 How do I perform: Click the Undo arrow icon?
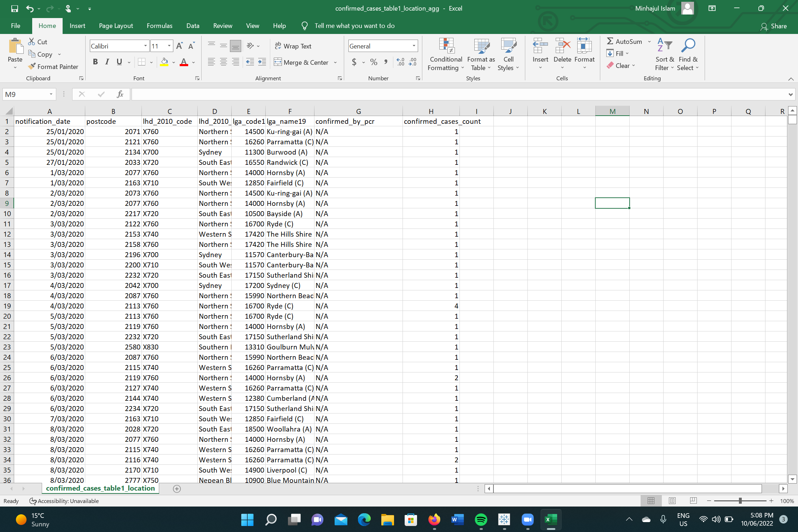pyautogui.click(x=30, y=8)
